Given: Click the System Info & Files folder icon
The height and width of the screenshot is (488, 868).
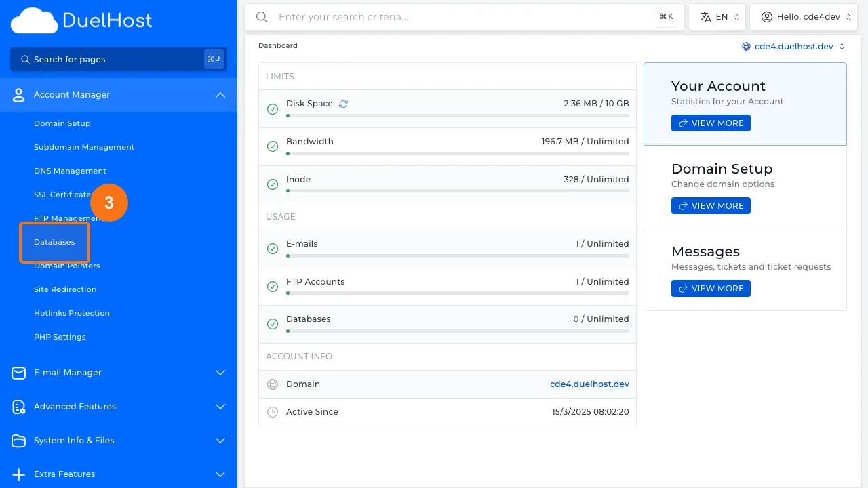Looking at the screenshot, I should 19,441.
